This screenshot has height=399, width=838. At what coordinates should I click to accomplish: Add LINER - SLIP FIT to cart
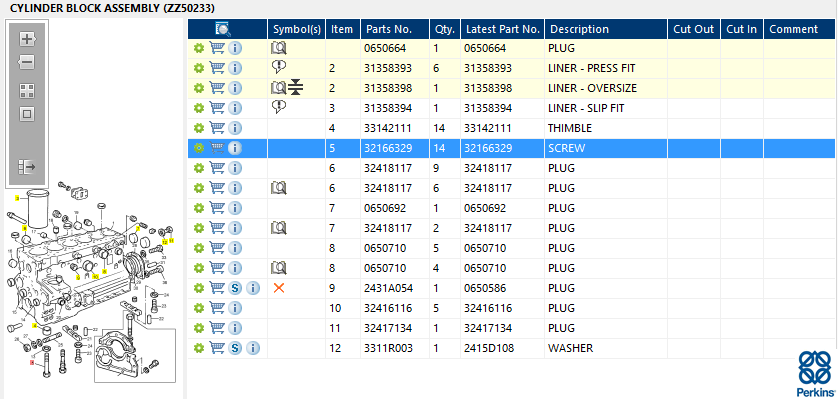[216, 108]
